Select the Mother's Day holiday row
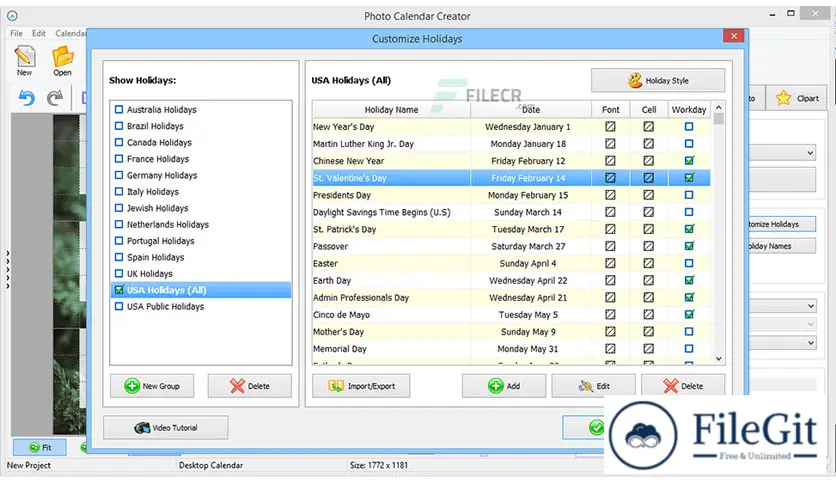Screen dimensions: 836x484 pos(511,332)
